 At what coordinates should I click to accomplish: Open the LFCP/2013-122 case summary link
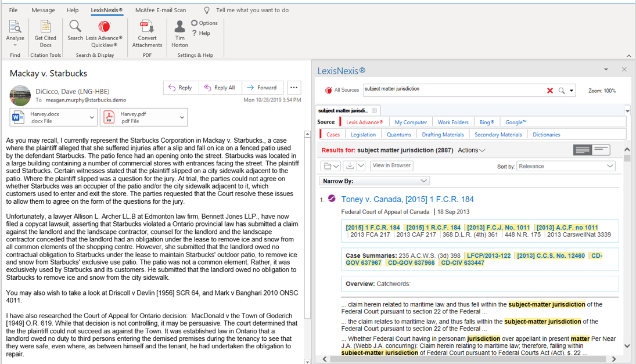coord(489,256)
